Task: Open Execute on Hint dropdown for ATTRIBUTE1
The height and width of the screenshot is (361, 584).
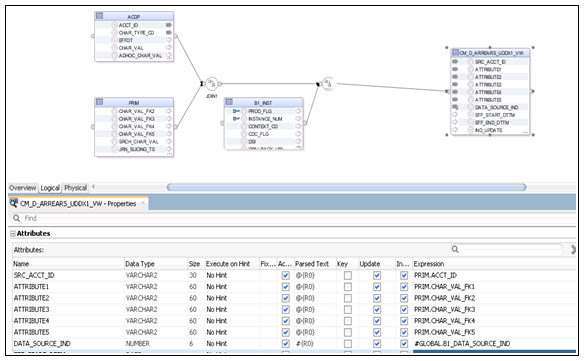Action: (x=232, y=287)
